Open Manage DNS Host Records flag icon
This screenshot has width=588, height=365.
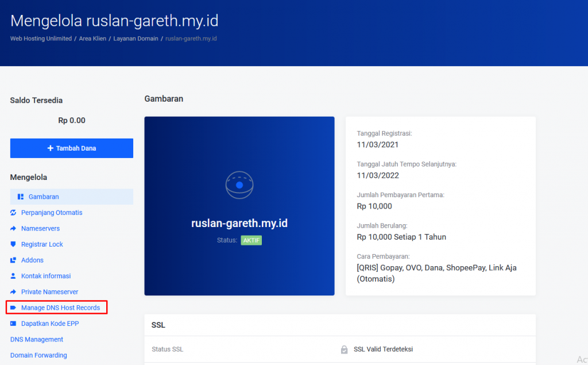coord(13,308)
